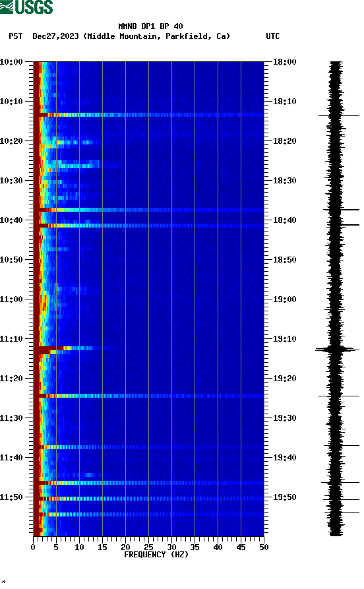The width and height of the screenshot is (364, 589).
Task: Click the 25 Hz frequency tick label
Action: [x=148, y=547]
